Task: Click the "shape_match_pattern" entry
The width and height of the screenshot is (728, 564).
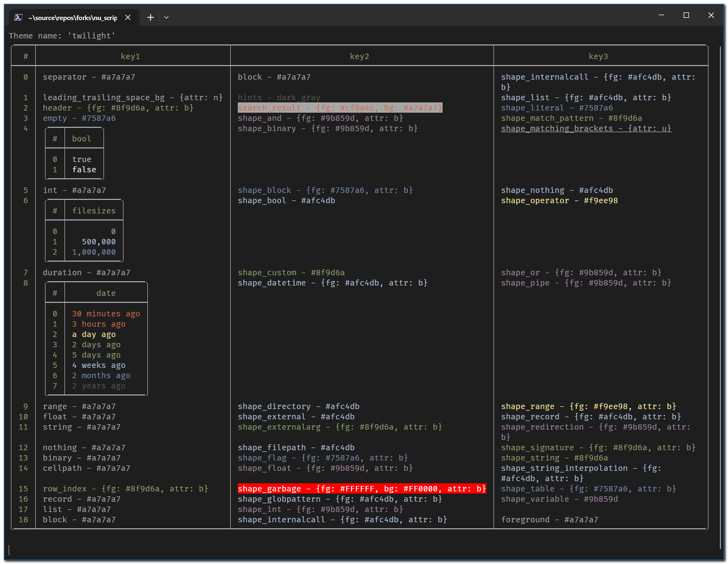Action: 571,118
